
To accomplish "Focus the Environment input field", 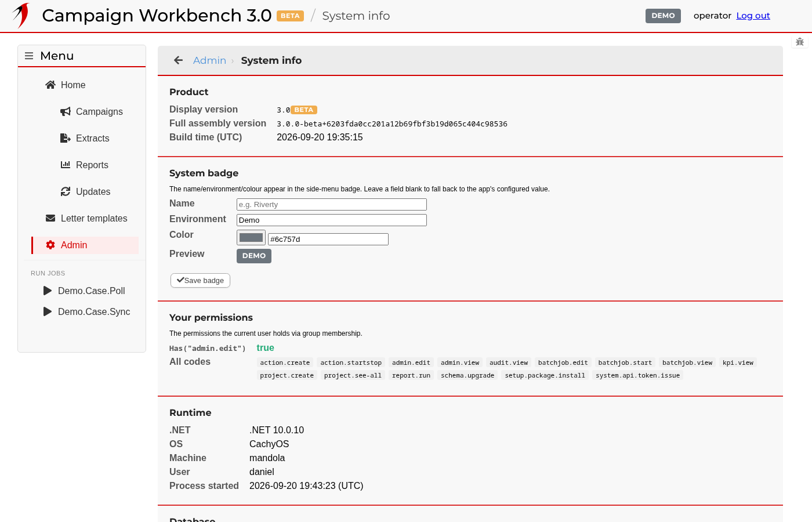I will 332,220.
